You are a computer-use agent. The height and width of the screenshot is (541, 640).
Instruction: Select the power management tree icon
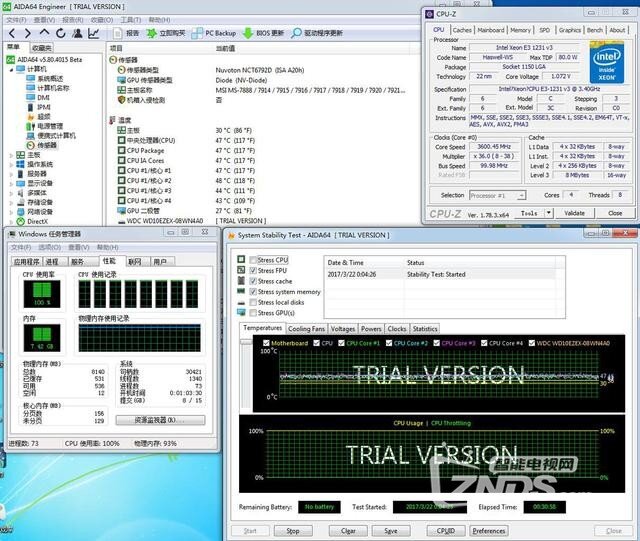[31, 126]
